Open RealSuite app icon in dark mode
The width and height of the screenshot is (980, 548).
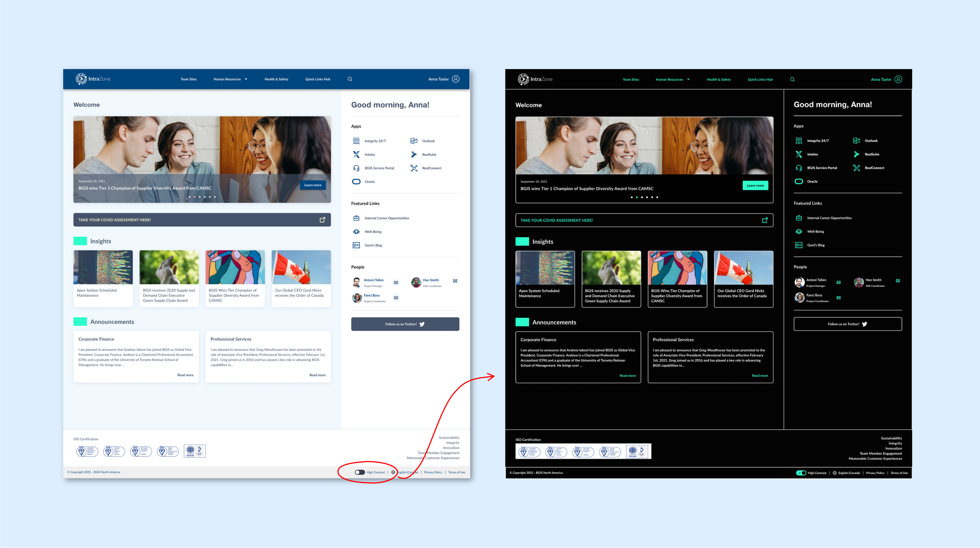click(856, 154)
